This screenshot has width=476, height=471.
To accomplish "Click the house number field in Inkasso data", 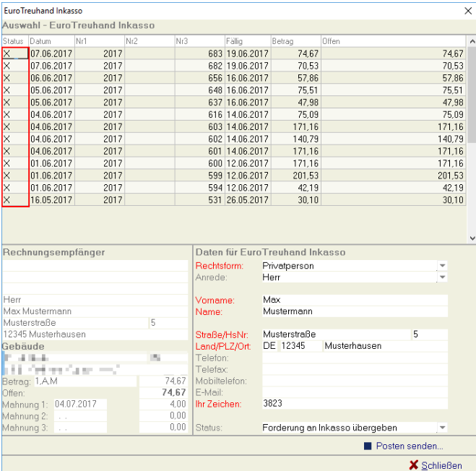I will click(x=430, y=334).
